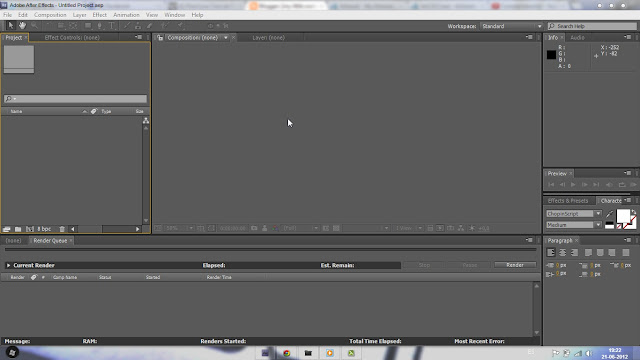The image size is (640, 360).
Task: Jump to first frame in Preview panel
Action: tap(551, 185)
